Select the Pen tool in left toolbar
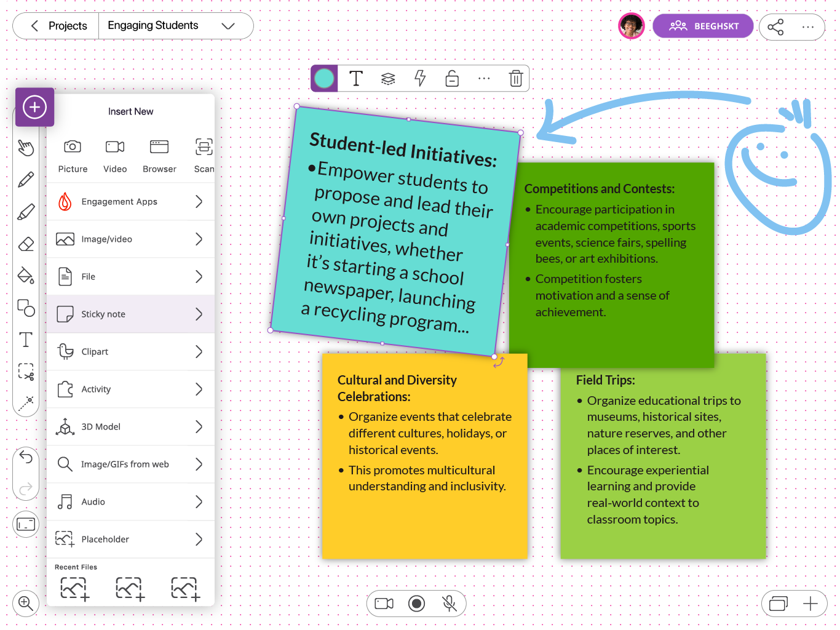840x630 pixels. [26, 180]
